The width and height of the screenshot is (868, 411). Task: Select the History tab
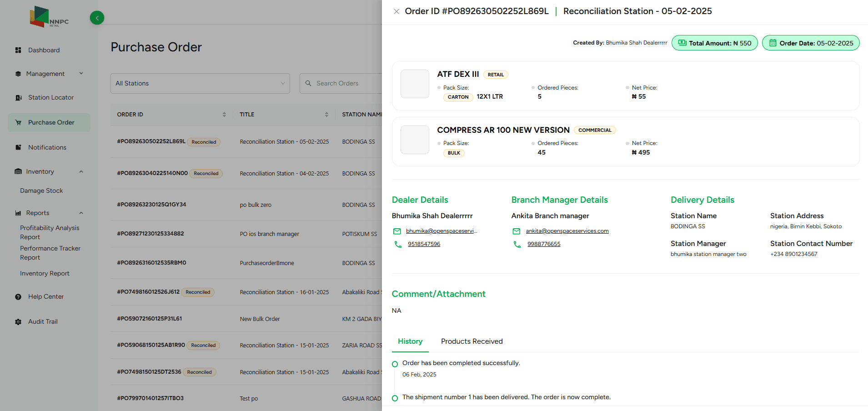pyautogui.click(x=410, y=341)
